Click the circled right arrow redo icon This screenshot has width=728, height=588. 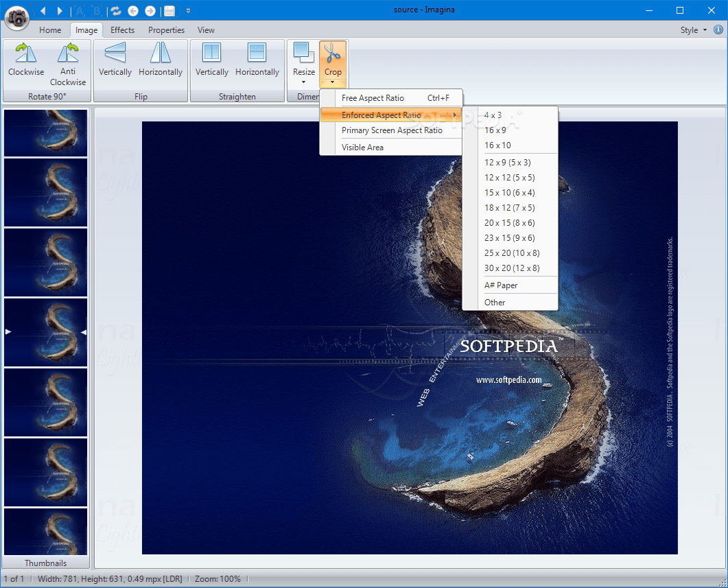coord(150,11)
